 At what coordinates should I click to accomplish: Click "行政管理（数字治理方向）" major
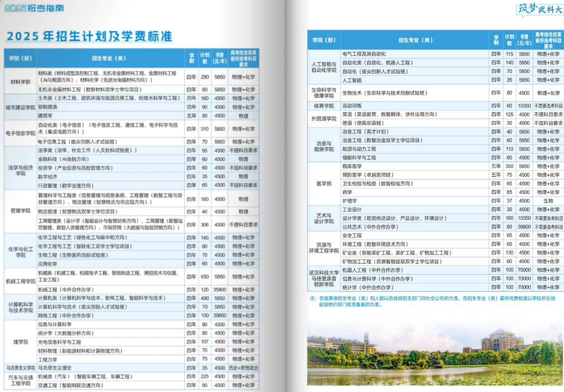pyautogui.click(x=66, y=185)
